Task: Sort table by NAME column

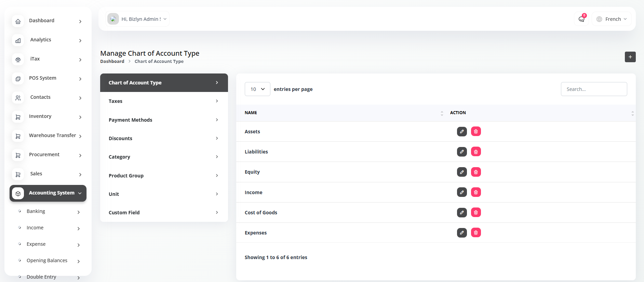Action: [x=343, y=113]
